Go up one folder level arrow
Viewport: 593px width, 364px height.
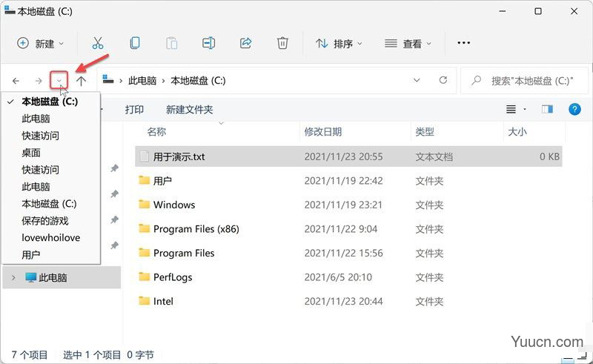[81, 81]
